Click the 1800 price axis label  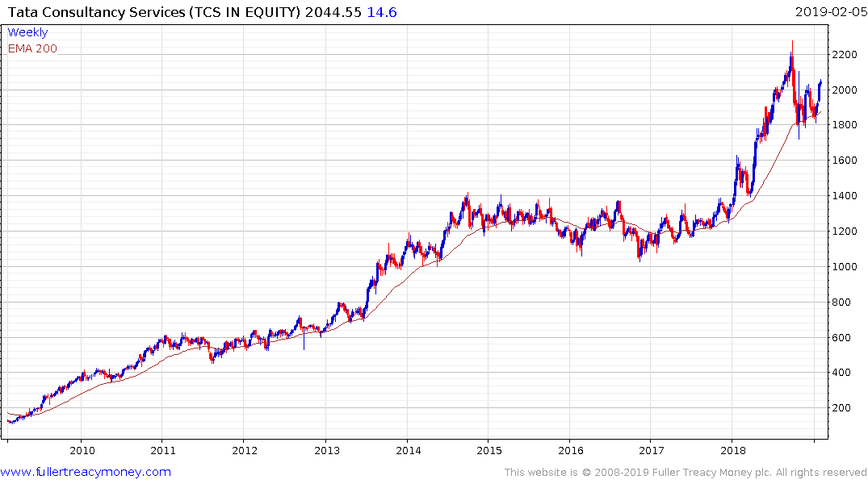[845, 125]
